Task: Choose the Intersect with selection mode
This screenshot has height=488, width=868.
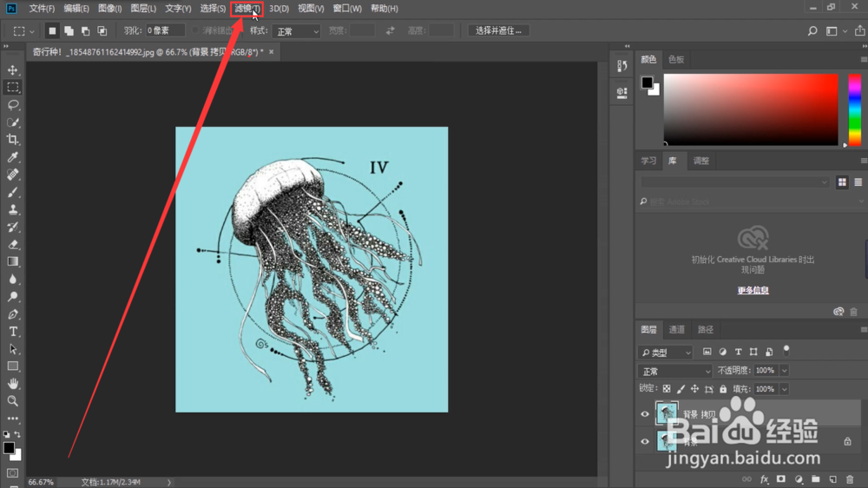Action: (x=102, y=31)
